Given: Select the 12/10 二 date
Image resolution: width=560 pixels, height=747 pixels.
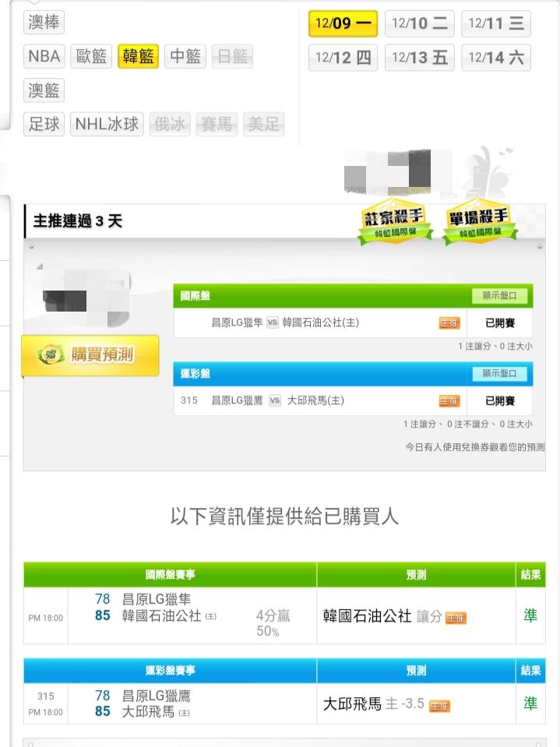Looking at the screenshot, I should click(x=420, y=23).
